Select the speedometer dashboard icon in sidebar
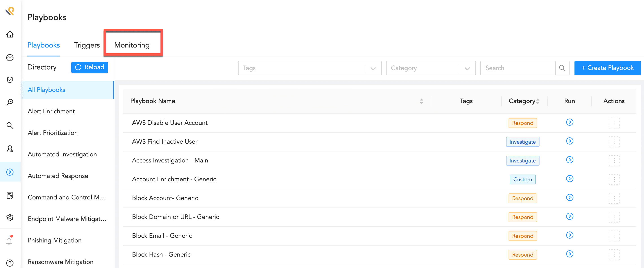Viewport: 644px width, 268px height. pyautogui.click(x=10, y=57)
